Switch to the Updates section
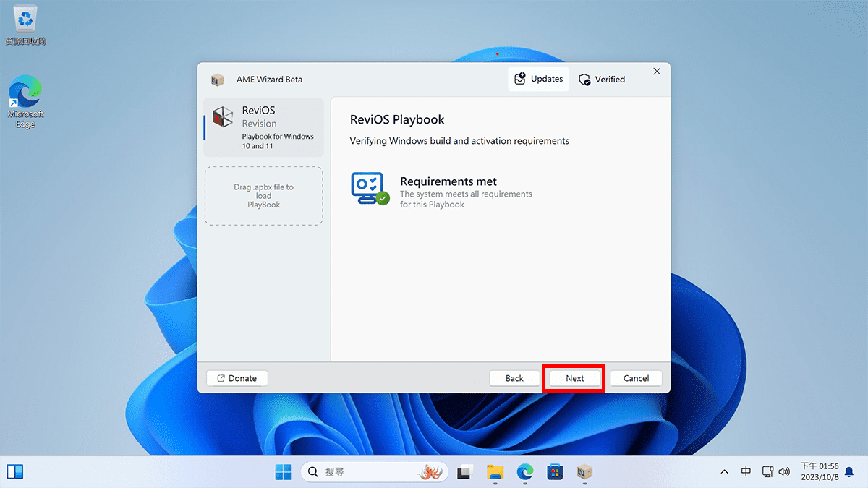The image size is (868, 488). click(538, 79)
